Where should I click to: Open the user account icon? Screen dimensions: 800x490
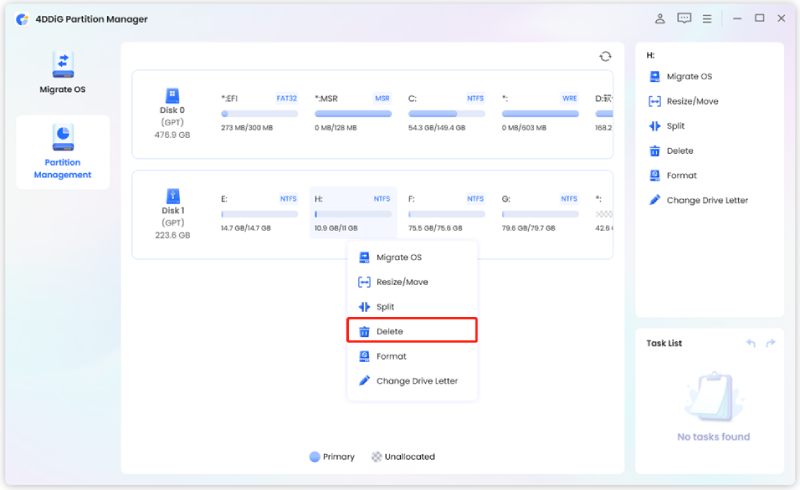(x=660, y=19)
